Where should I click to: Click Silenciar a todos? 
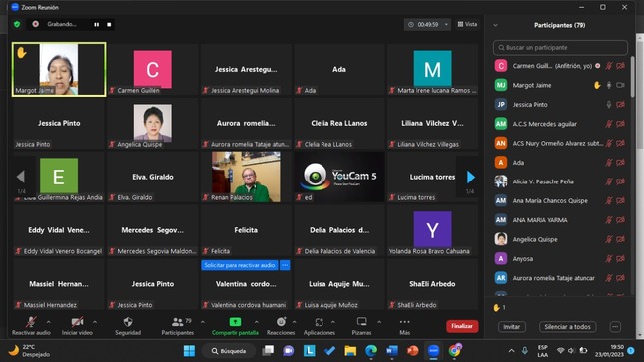[x=567, y=327]
